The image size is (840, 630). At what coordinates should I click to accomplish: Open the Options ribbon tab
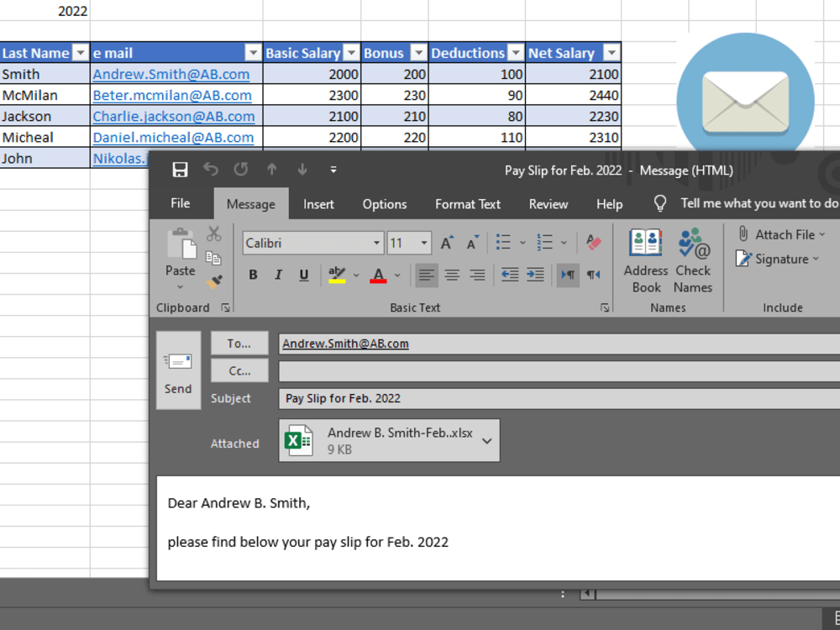(385, 204)
